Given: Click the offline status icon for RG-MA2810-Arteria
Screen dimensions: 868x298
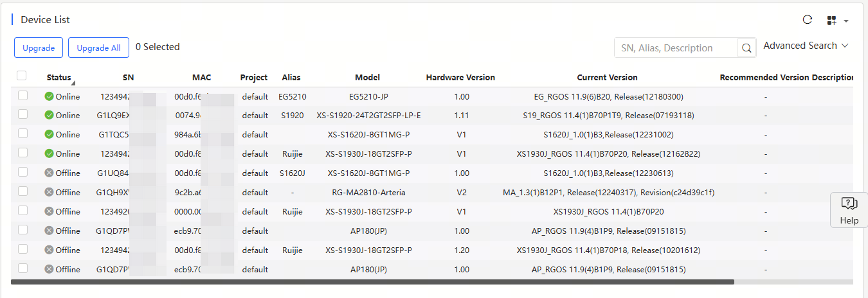Looking at the screenshot, I should pyautogui.click(x=49, y=192).
